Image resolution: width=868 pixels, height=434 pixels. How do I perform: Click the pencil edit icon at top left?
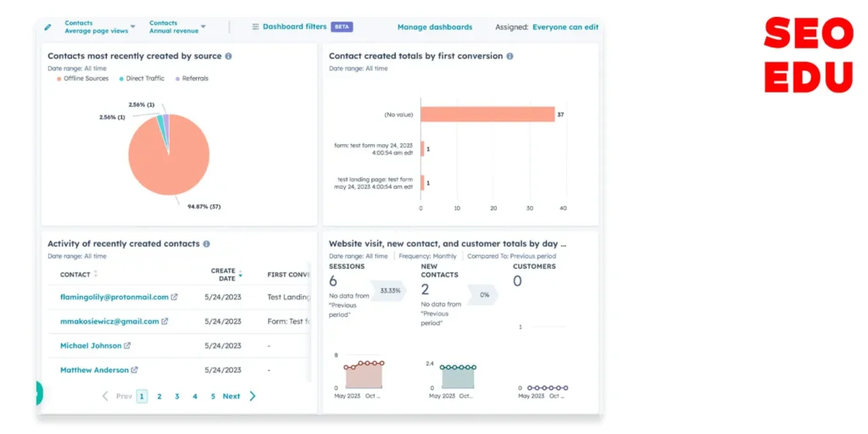tap(47, 27)
